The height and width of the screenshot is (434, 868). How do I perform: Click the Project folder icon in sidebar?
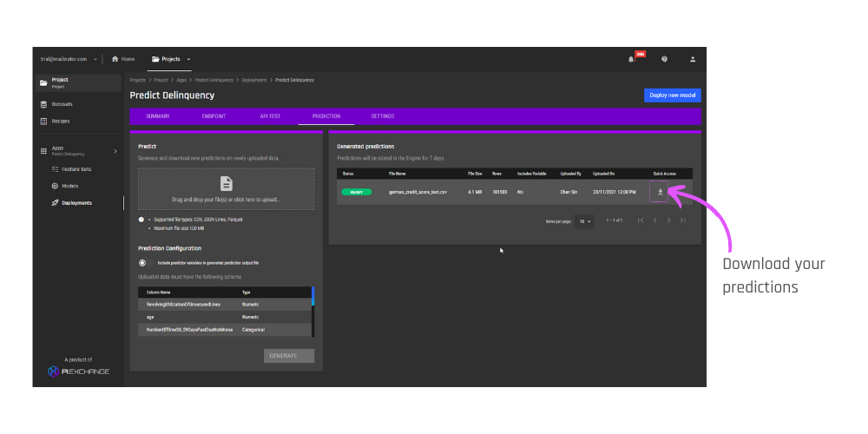coord(43,82)
